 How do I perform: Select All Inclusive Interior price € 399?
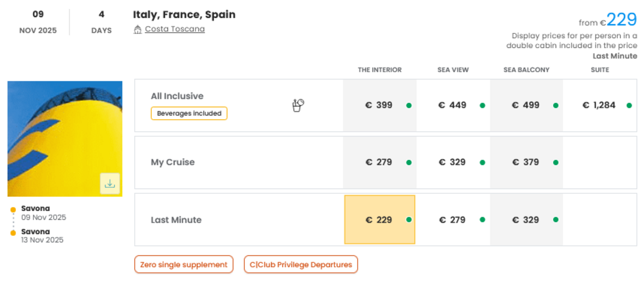point(379,105)
